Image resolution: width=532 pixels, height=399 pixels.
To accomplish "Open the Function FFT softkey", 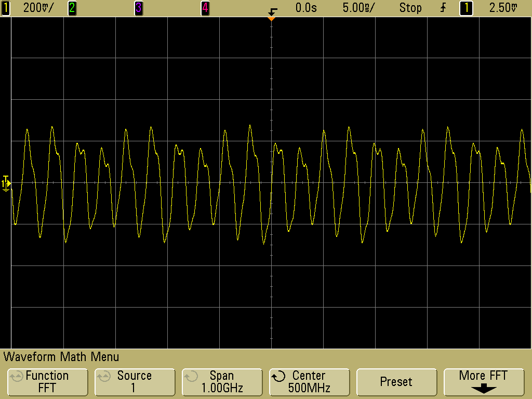I will 47,381.
